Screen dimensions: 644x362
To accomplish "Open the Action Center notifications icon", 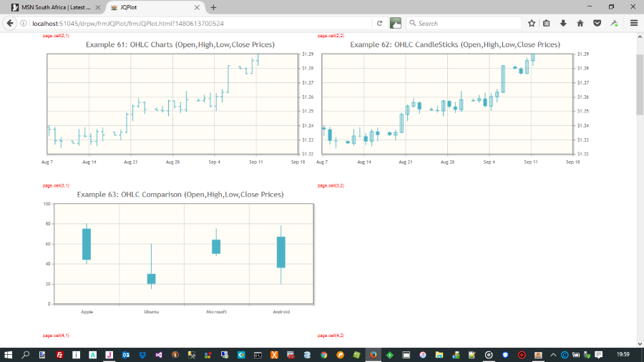I will pyautogui.click(x=599, y=355).
